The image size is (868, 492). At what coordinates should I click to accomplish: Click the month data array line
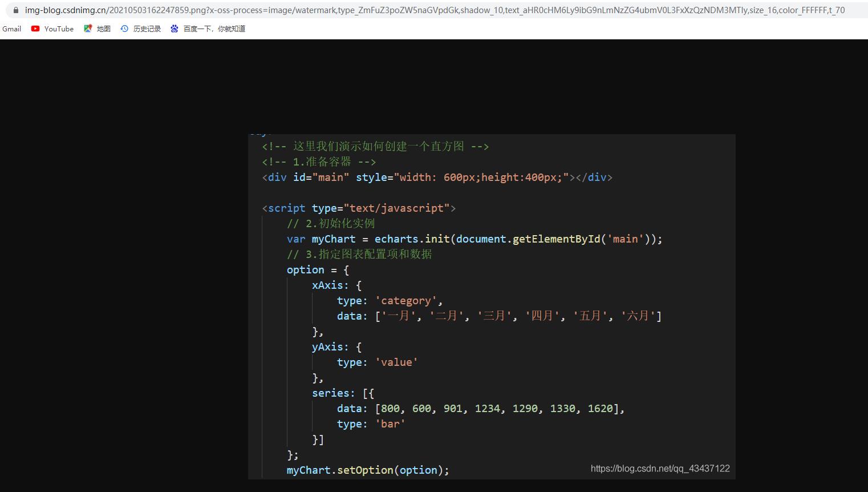499,316
